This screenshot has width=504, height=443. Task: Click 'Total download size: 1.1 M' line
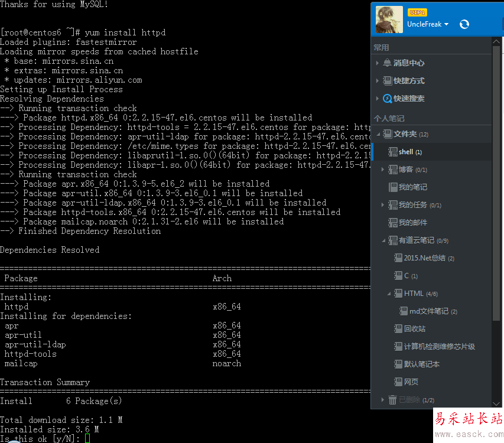pos(61,420)
